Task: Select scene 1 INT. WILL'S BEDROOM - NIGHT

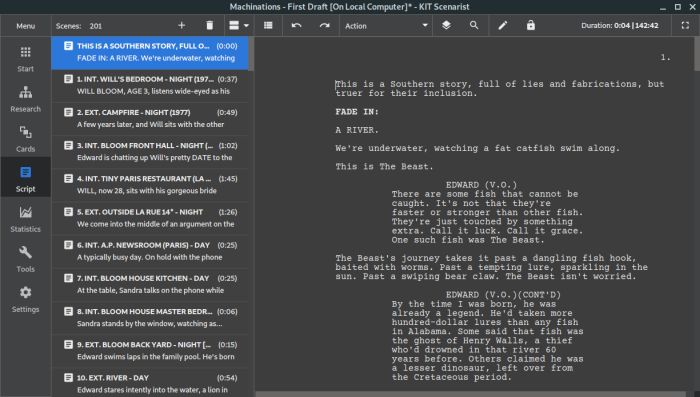Action: pyautogui.click(x=150, y=85)
